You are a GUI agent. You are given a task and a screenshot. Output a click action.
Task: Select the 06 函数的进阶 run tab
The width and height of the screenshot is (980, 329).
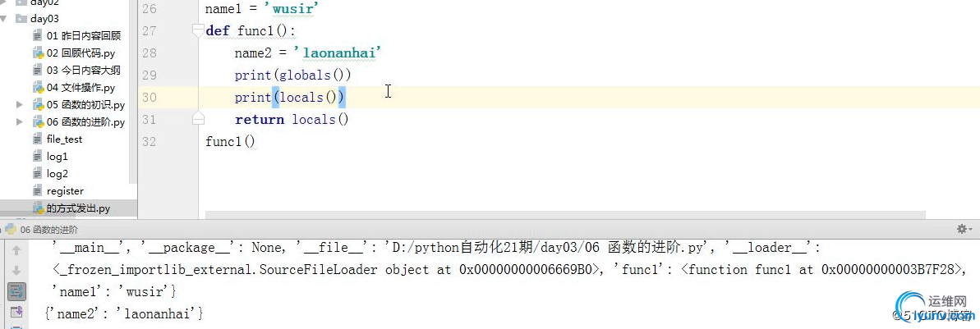(48, 230)
